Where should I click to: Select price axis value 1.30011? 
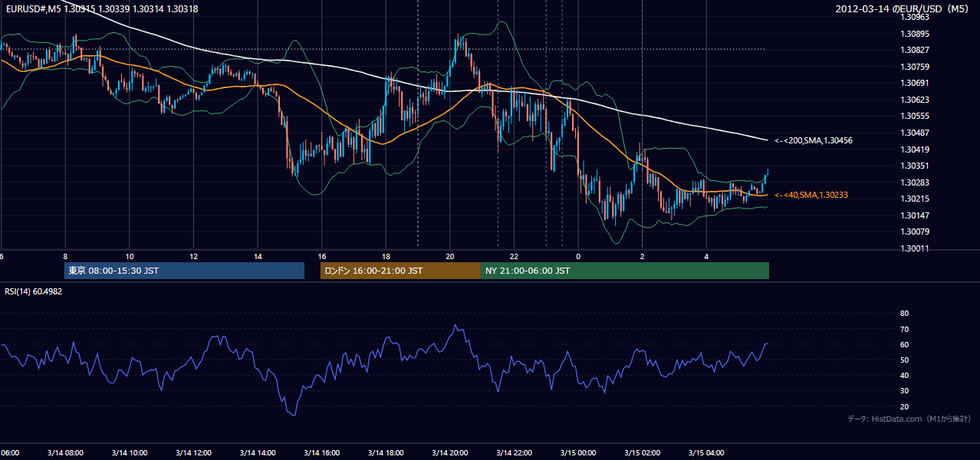click(x=914, y=248)
